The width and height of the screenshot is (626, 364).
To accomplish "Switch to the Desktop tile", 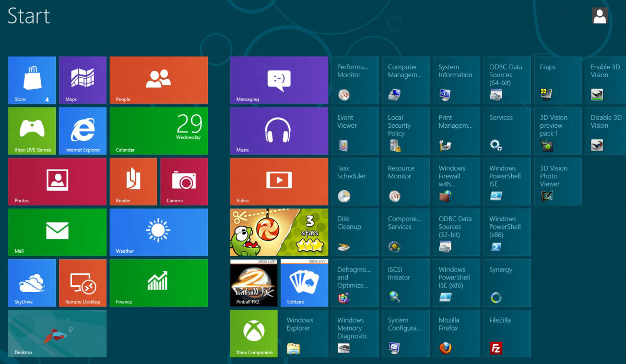I will 57,333.
